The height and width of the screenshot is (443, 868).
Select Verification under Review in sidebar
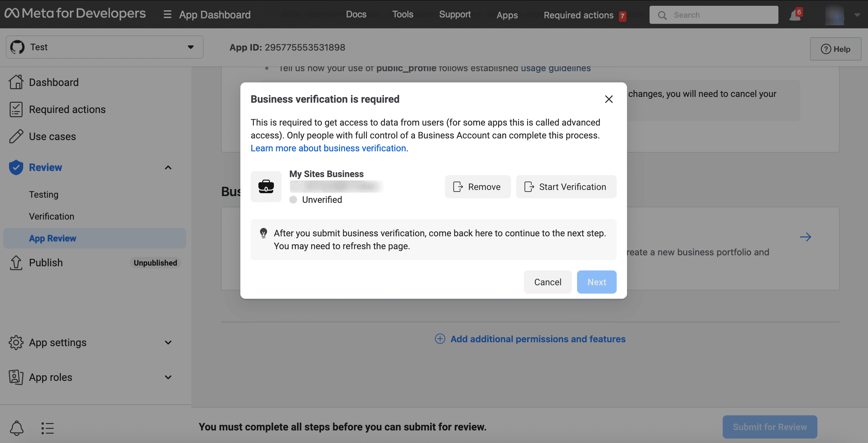[52, 216]
